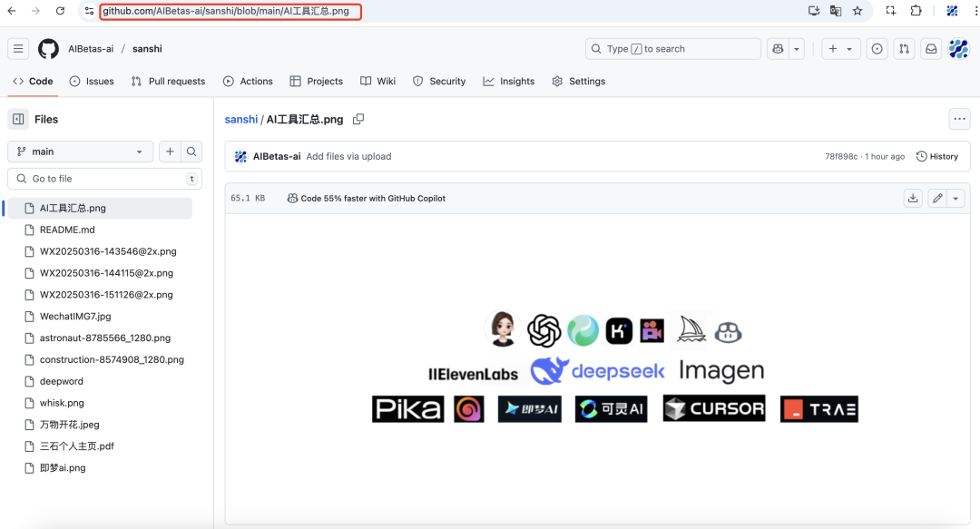The image size is (980, 529).
Task: Click the AI tools logo image preview
Action: (615, 366)
